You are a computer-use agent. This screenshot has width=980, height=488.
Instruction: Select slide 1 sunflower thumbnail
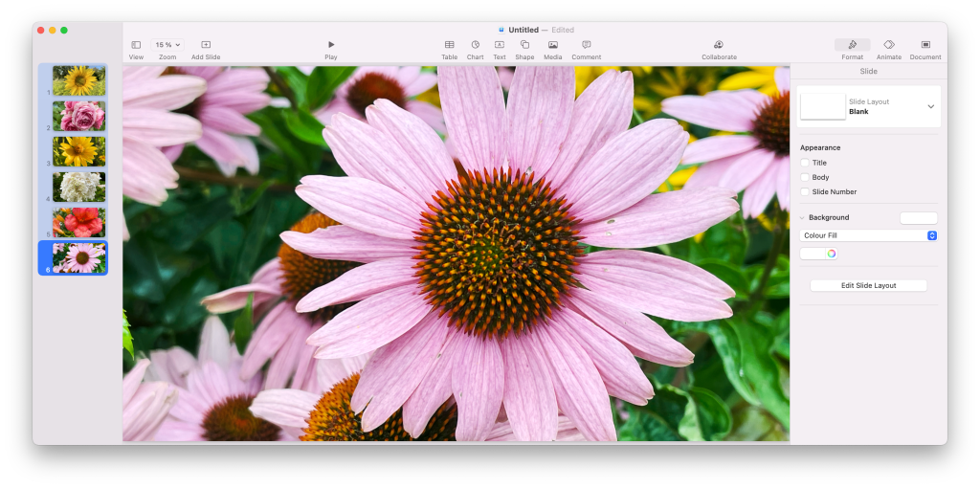[x=78, y=80]
